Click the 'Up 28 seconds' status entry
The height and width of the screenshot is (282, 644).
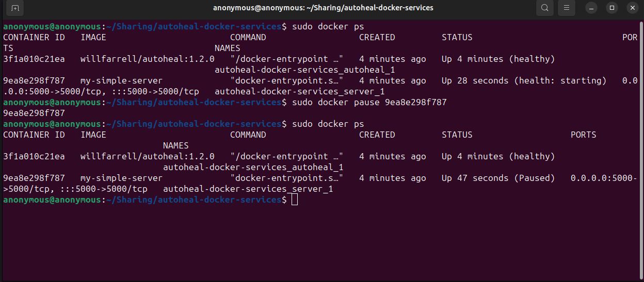[475, 81]
